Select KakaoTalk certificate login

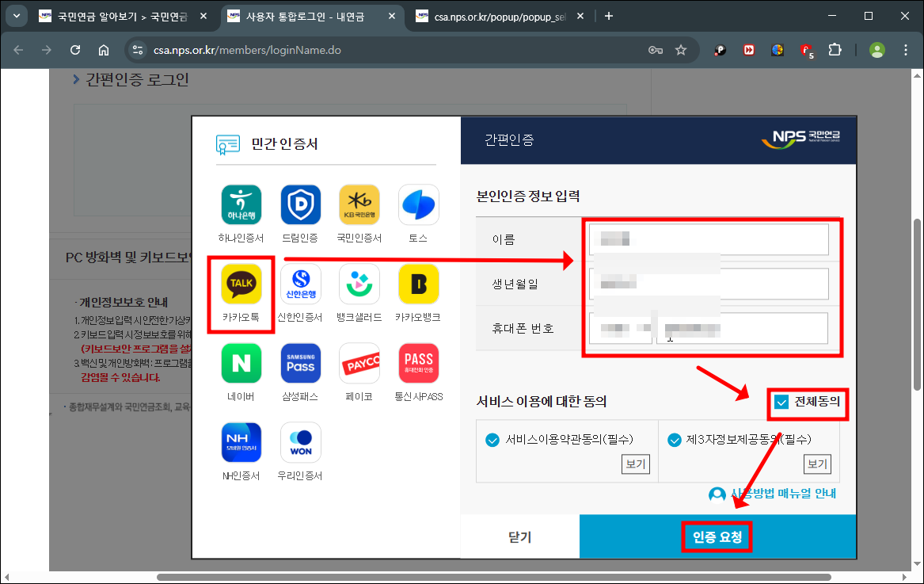pos(241,284)
